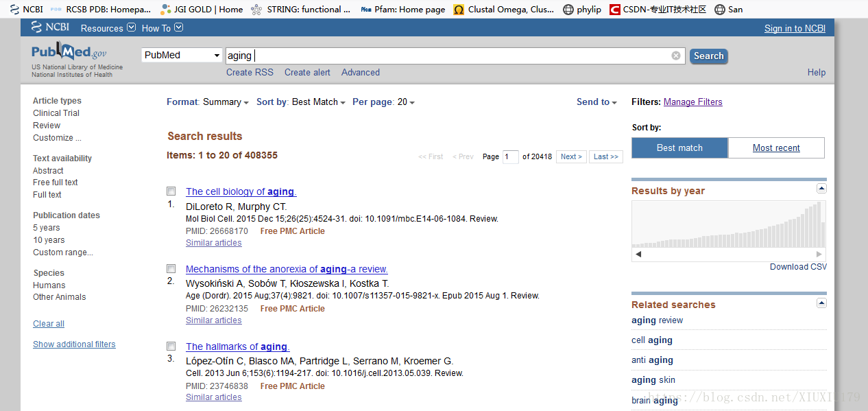868x411 pixels.
Task: Jump to Last page of results
Action: tap(606, 156)
